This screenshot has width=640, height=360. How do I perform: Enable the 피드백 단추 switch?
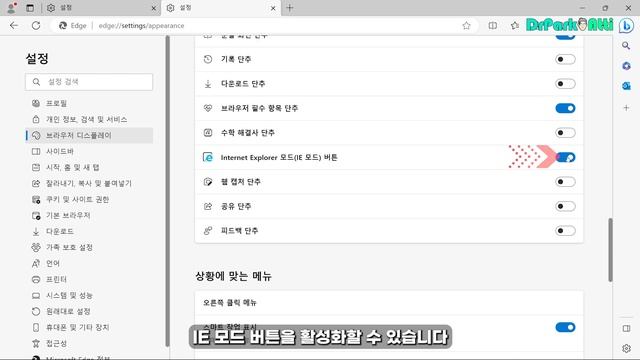[x=565, y=231]
